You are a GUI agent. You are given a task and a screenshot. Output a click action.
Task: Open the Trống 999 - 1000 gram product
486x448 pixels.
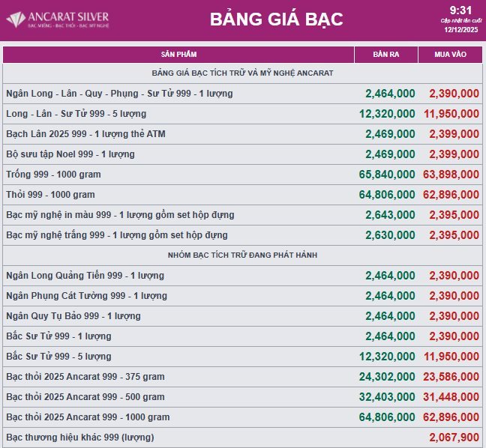(x=53, y=175)
